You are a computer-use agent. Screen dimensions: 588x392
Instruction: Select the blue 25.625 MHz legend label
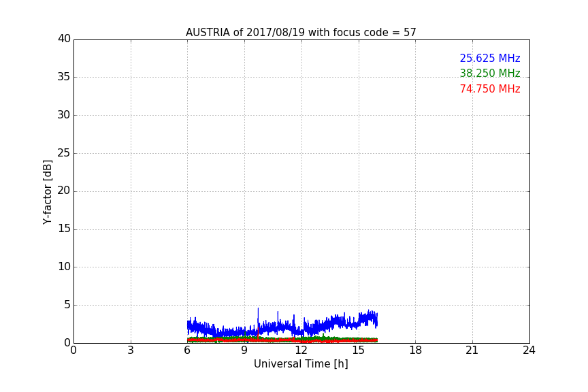(490, 58)
